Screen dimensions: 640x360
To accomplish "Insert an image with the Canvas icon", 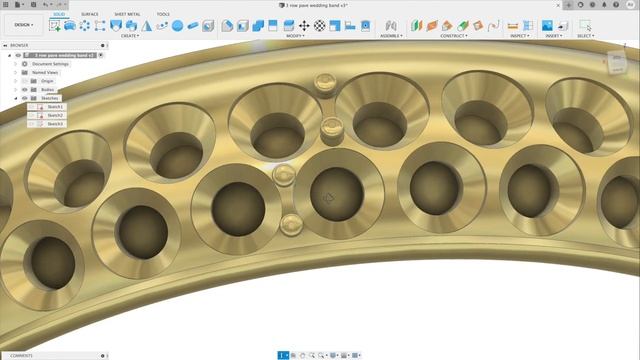I will (x=547, y=26).
